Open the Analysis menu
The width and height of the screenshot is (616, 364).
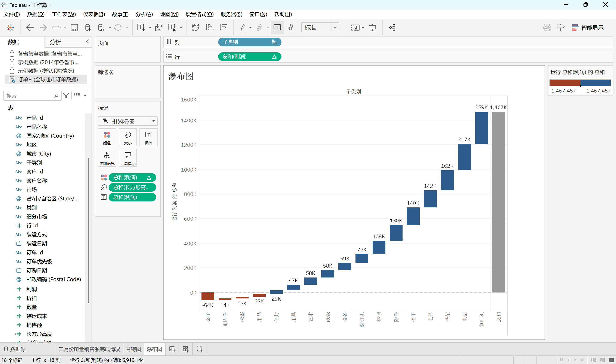144,14
